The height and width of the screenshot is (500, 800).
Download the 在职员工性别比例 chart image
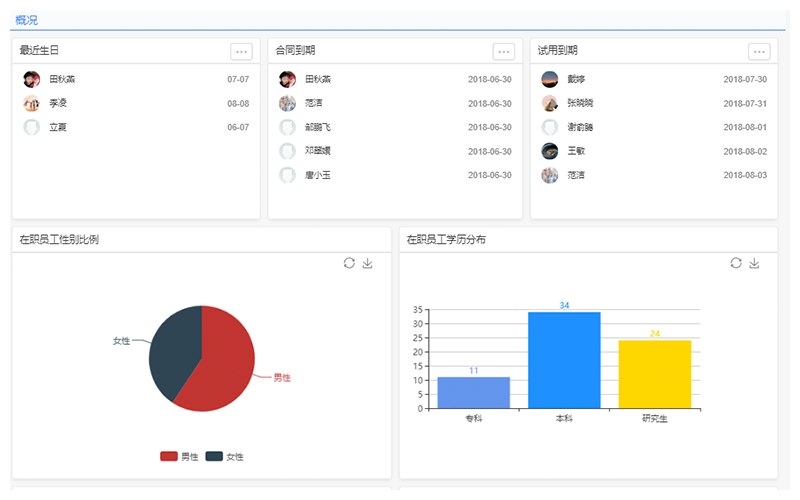[x=367, y=263]
